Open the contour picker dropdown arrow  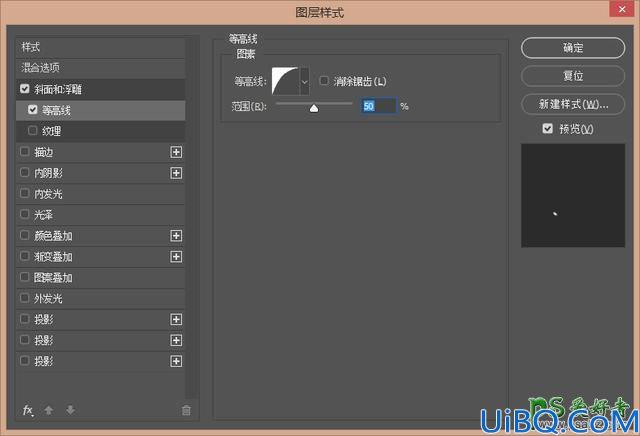pyautogui.click(x=304, y=82)
